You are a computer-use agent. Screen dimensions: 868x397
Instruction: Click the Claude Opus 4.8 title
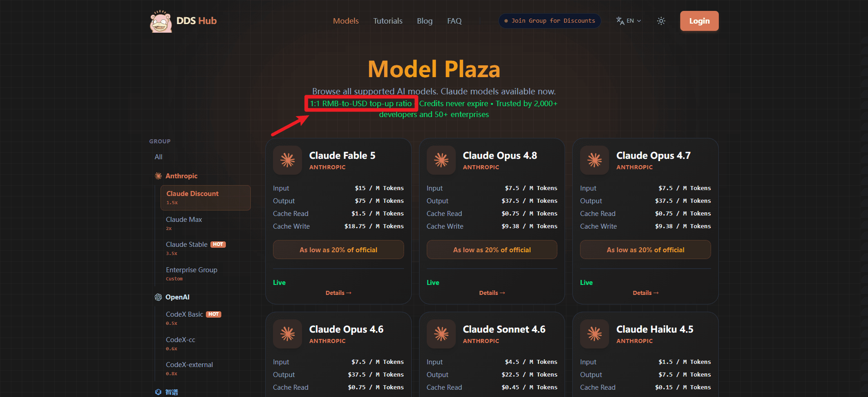500,156
